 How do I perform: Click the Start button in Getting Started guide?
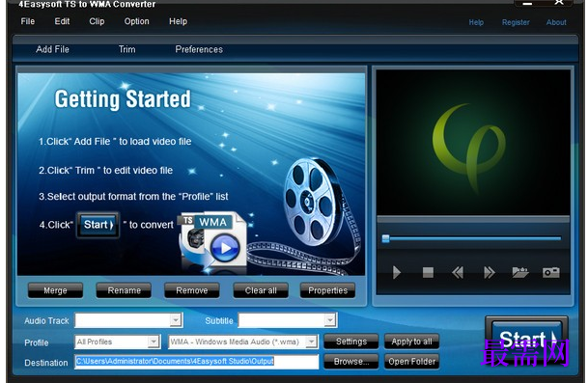(98, 225)
